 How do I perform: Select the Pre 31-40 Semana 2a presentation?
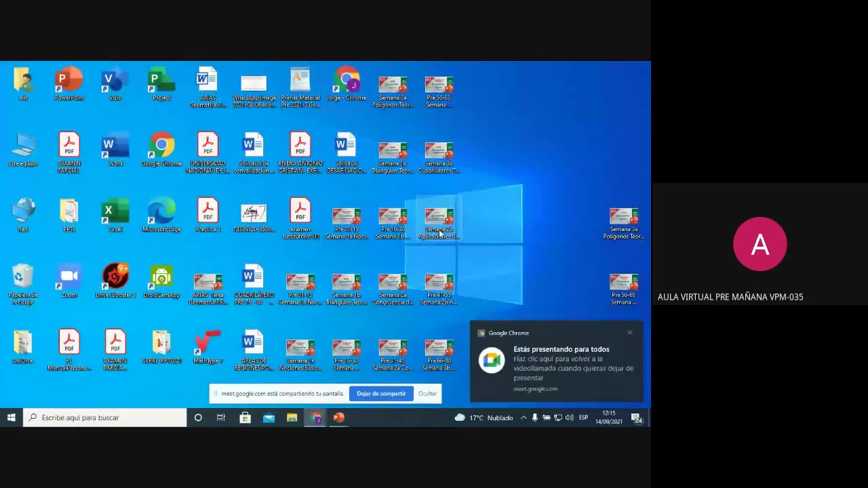pos(393,354)
